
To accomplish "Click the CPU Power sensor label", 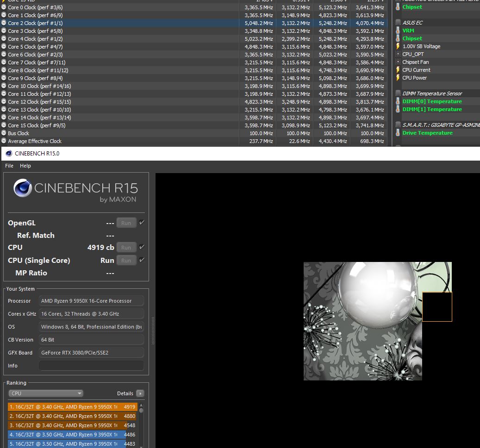I will coord(414,78).
